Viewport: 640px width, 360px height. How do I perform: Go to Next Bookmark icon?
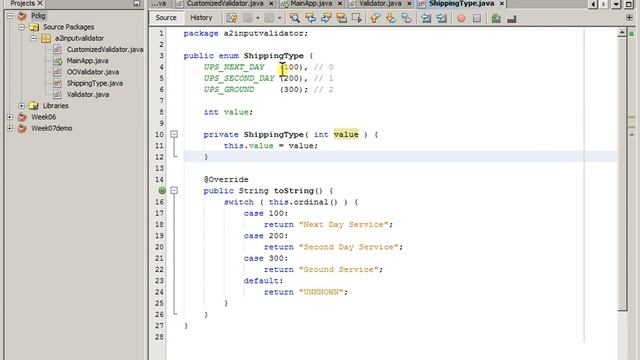(391, 18)
